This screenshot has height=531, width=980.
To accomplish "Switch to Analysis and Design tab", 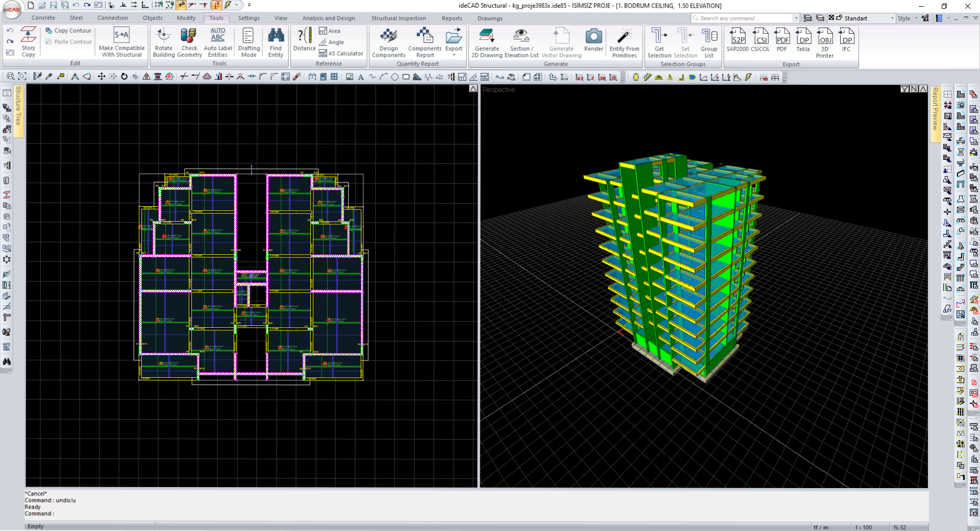I will pos(328,18).
